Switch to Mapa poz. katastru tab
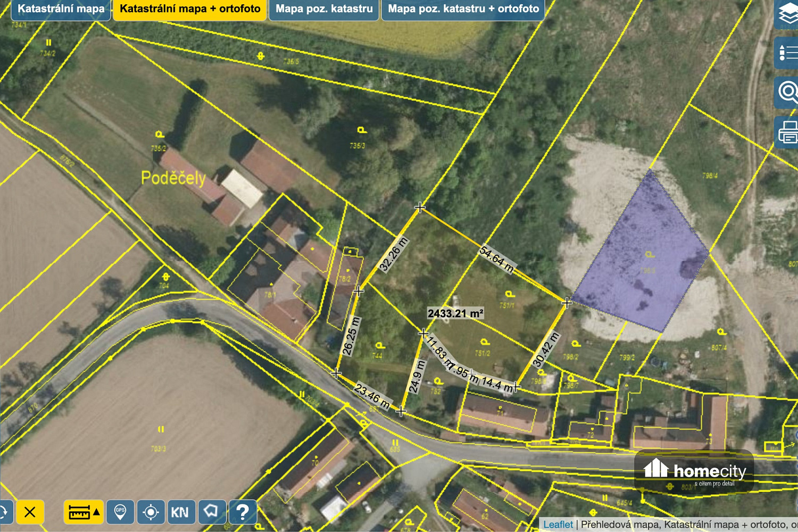 [324, 9]
